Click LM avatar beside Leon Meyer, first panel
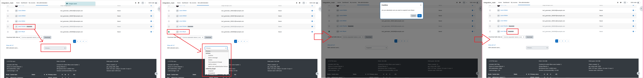 tap(16, 32)
